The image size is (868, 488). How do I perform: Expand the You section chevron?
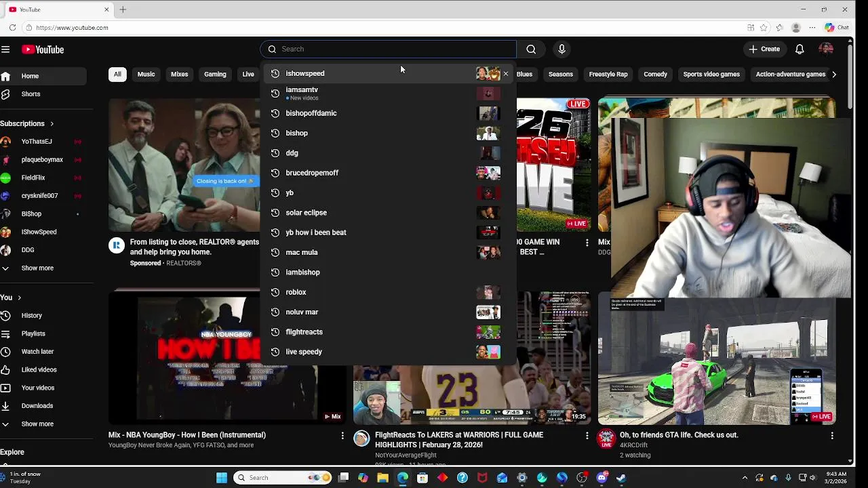click(x=19, y=298)
